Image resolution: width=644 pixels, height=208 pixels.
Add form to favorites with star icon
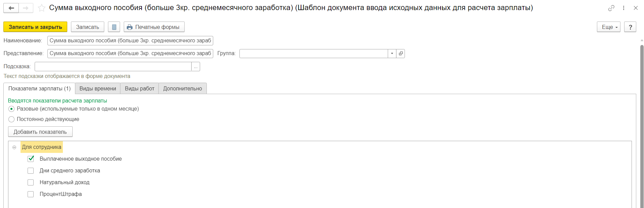coord(42,8)
